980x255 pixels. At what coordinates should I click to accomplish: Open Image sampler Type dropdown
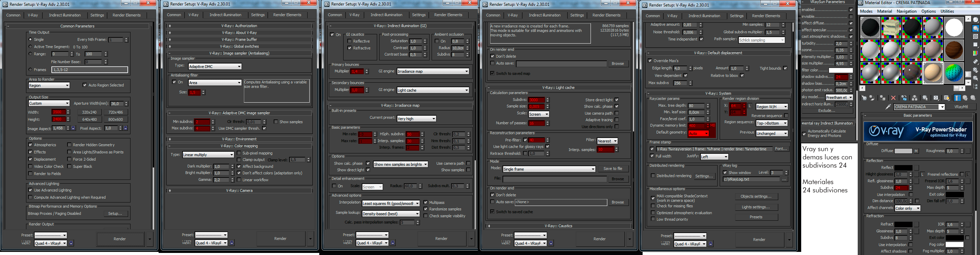pos(215,66)
